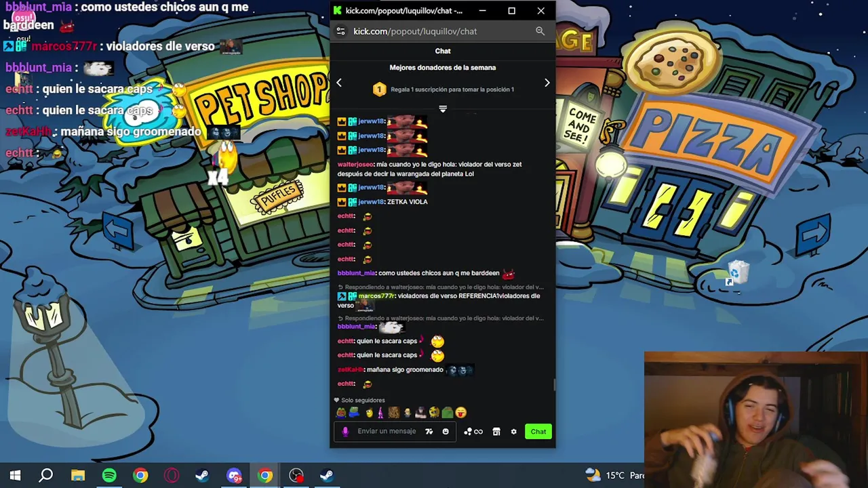Select the yellow bear face quick emote

point(434,412)
